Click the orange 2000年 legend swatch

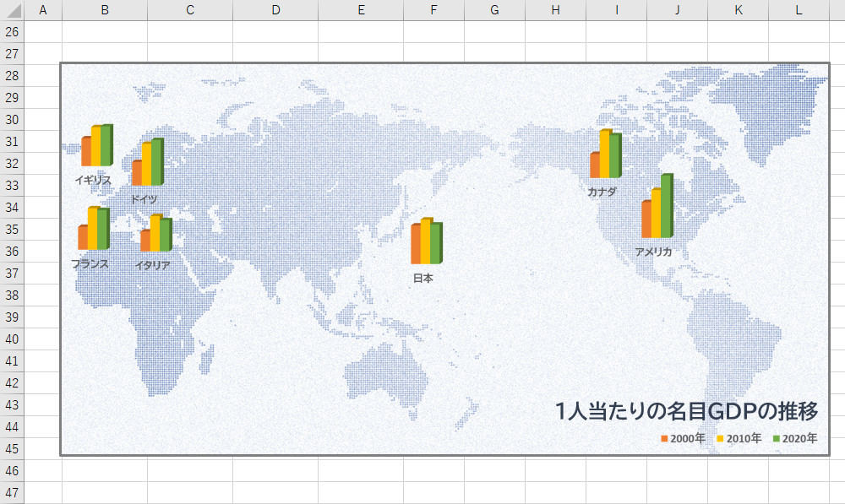point(664,439)
